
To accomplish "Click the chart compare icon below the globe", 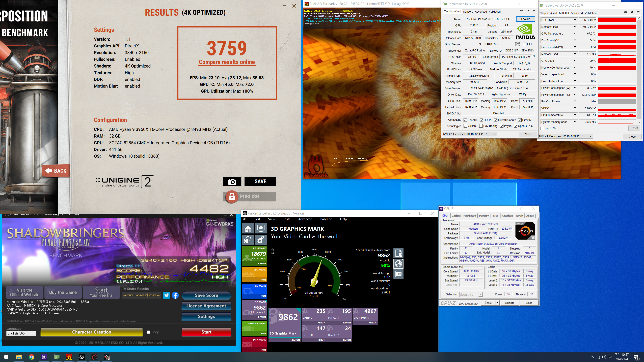I will (398, 274).
